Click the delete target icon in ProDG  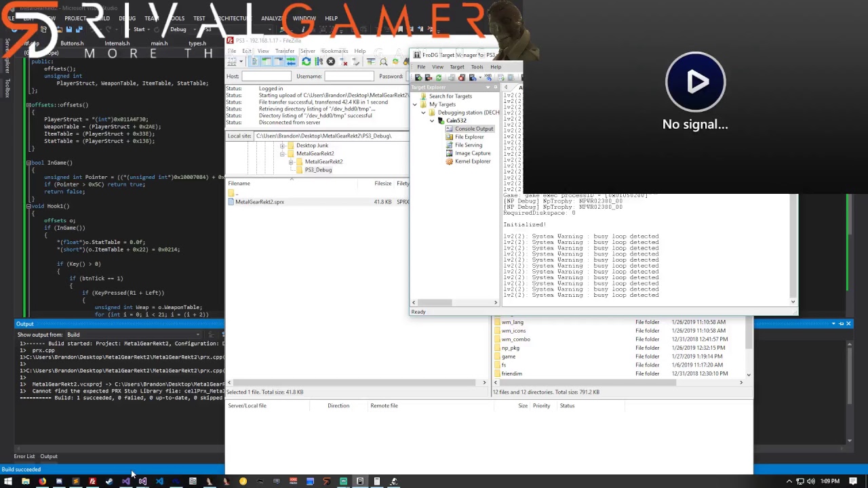tap(428, 77)
